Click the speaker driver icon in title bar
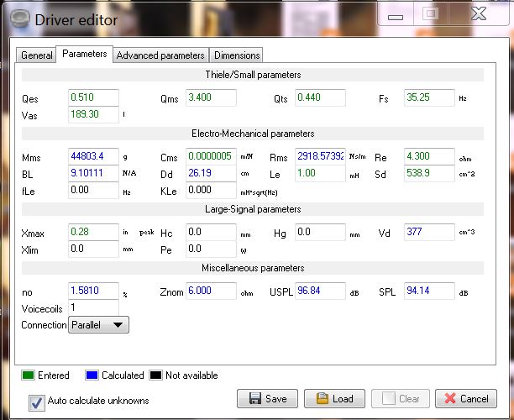This screenshot has width=514, height=420. point(19,19)
